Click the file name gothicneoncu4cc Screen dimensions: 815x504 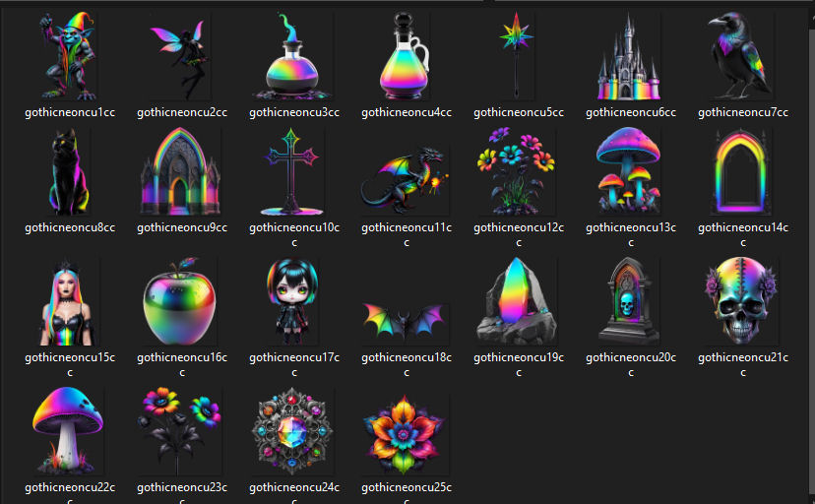tap(407, 112)
